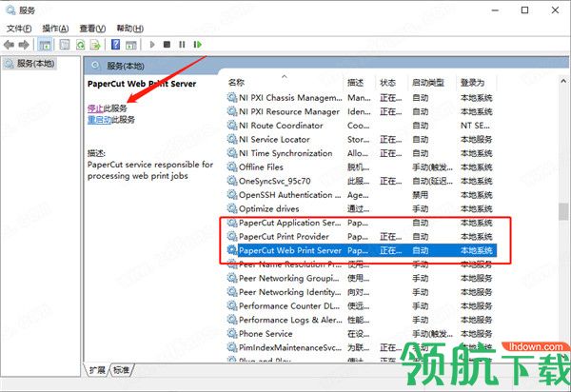Select the Peer Networking Grouping service
Screen dimensions: 571x392
click(x=361, y=278)
